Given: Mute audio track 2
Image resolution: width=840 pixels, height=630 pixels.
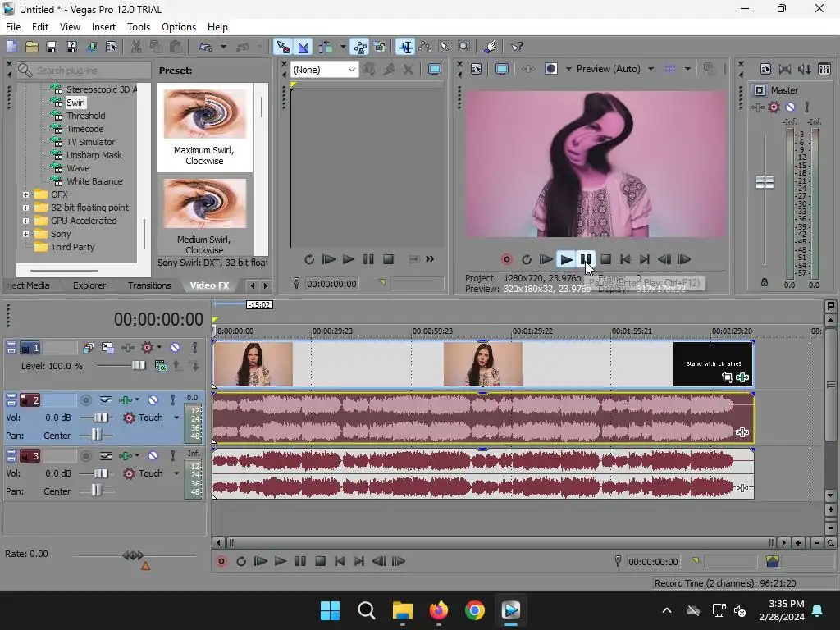Looking at the screenshot, I should pos(153,400).
